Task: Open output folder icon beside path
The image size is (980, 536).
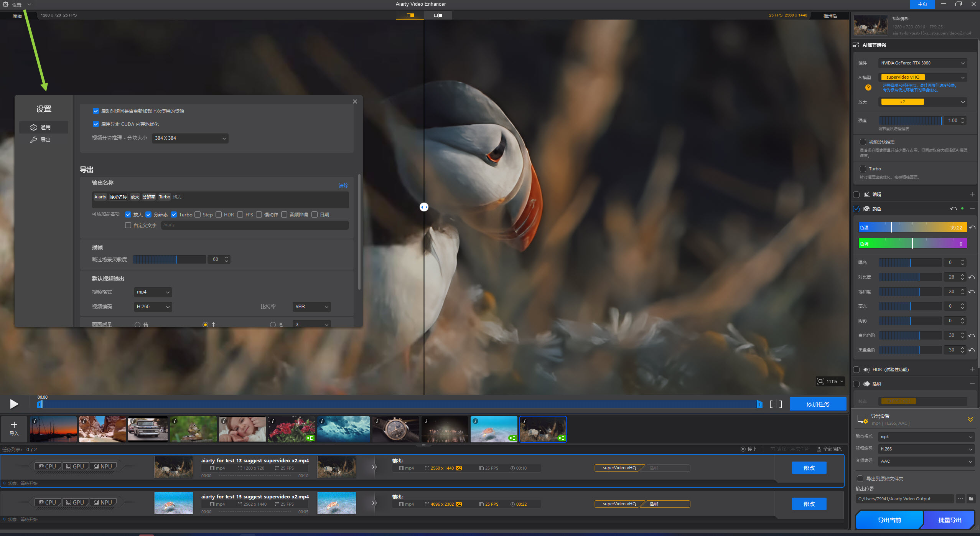Action: [x=971, y=499]
